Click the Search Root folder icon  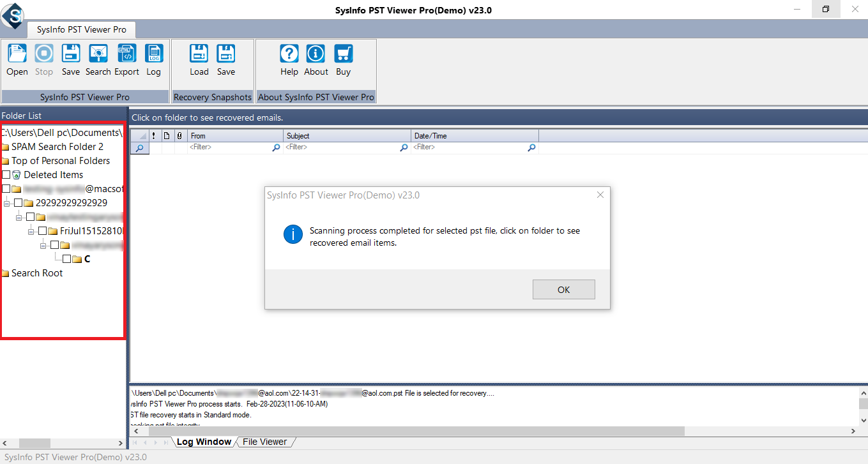(4, 273)
